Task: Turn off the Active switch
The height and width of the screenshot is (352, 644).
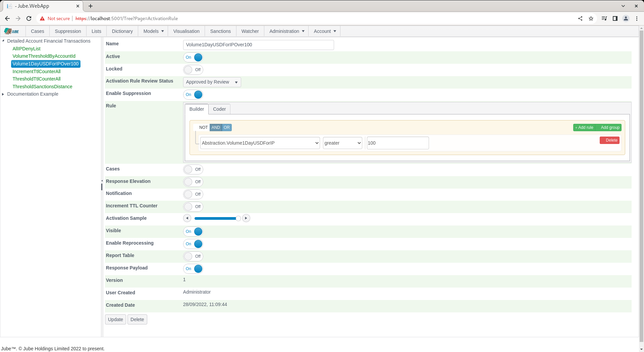Action: click(x=193, y=57)
